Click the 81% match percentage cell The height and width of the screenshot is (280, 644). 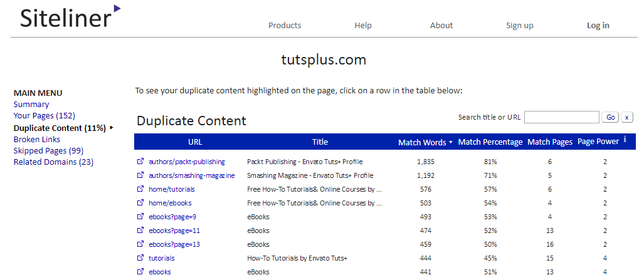point(490,162)
